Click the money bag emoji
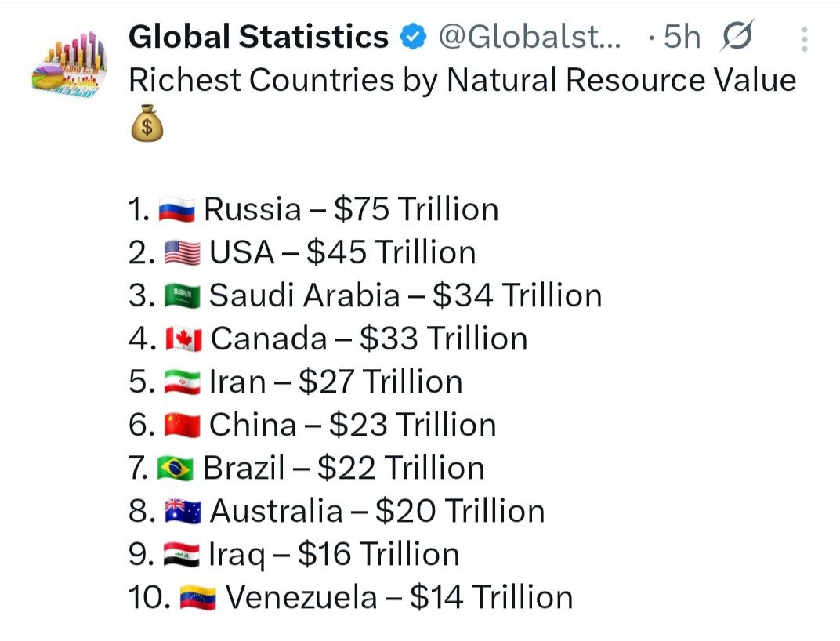Viewport: 840px width, 641px height. [147, 123]
